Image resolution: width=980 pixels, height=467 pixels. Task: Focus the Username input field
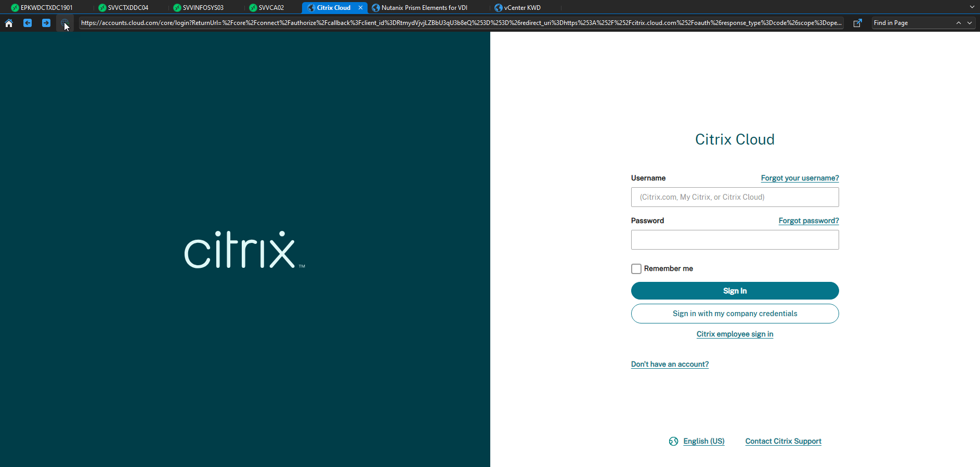tap(735, 197)
